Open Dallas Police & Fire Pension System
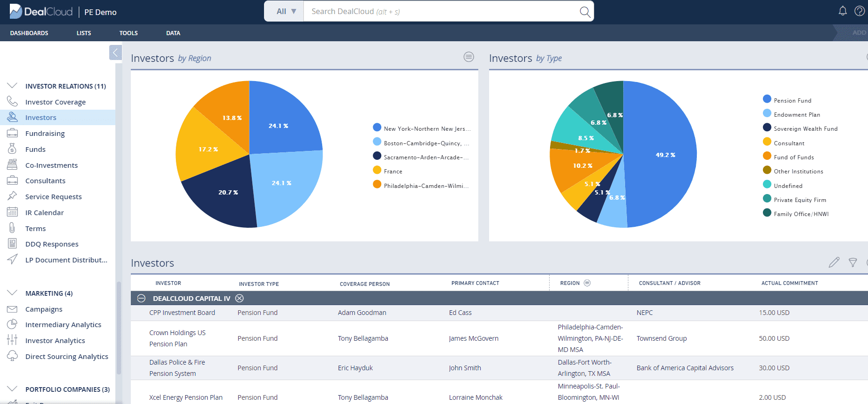868x404 pixels. (177, 368)
